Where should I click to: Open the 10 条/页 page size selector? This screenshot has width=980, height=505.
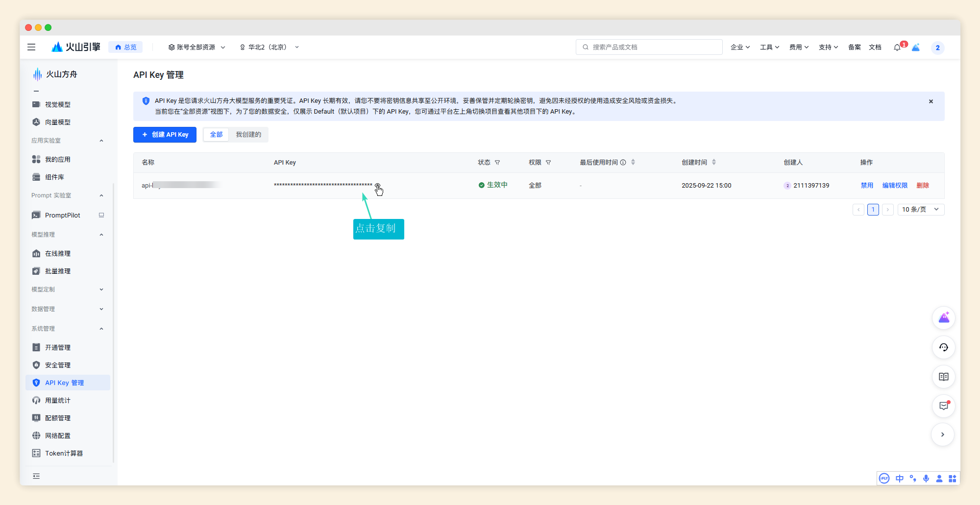point(920,210)
